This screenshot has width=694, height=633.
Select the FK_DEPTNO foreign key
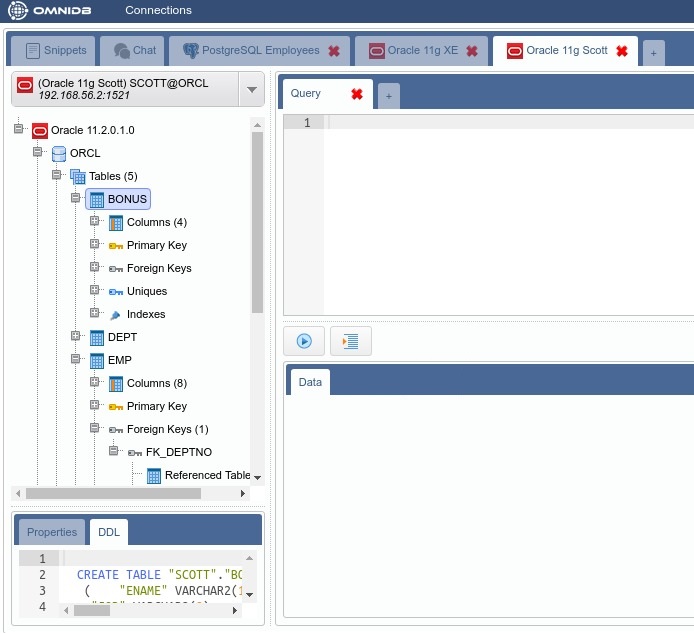point(178,452)
